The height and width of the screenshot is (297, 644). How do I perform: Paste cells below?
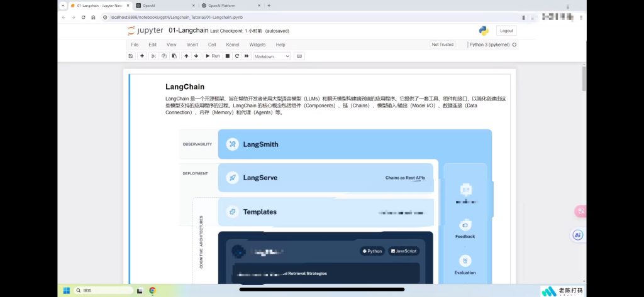point(174,57)
